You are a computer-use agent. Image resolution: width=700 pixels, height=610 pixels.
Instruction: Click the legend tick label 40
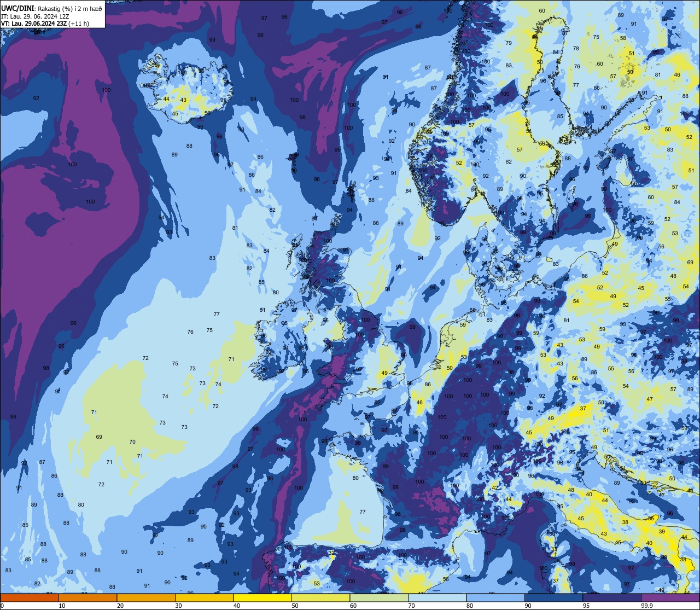coord(237,606)
